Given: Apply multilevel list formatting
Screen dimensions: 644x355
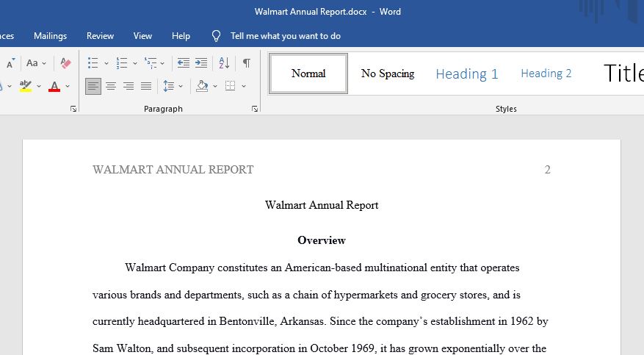Looking at the screenshot, I should 151,63.
